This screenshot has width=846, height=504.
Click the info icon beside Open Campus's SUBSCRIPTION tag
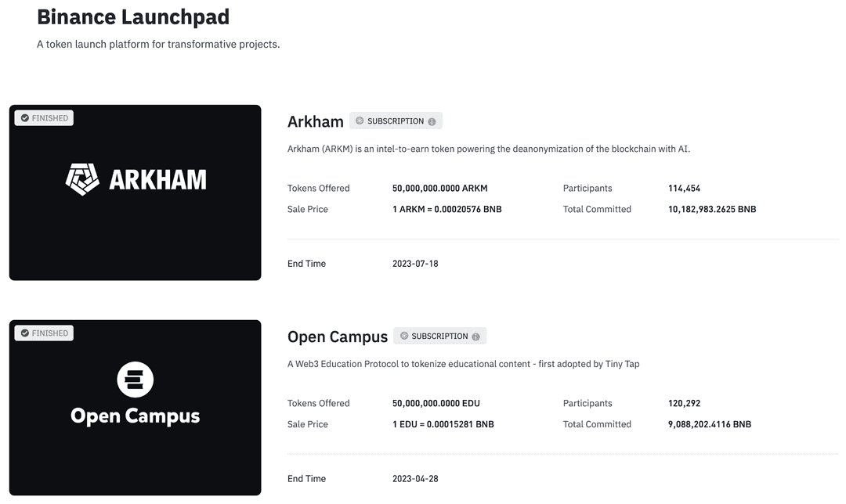[x=476, y=336]
